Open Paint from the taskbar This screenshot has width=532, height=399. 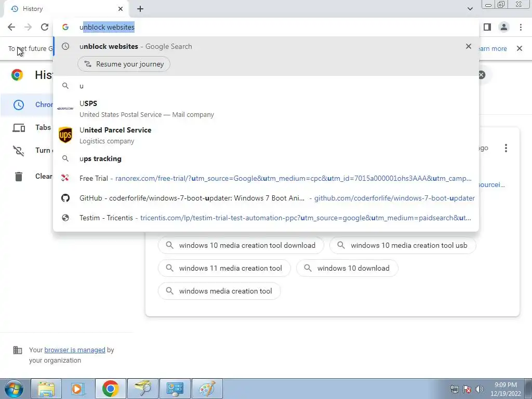[x=207, y=389]
